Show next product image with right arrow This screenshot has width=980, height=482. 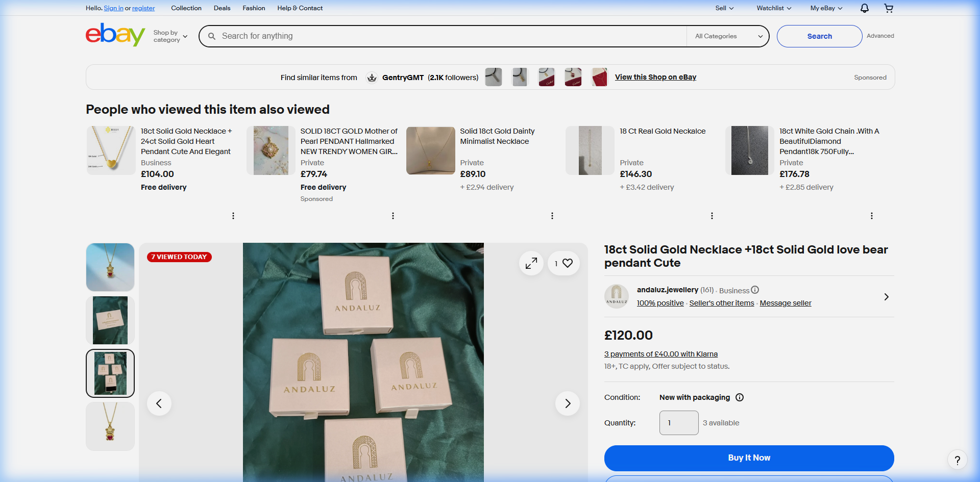pos(567,403)
